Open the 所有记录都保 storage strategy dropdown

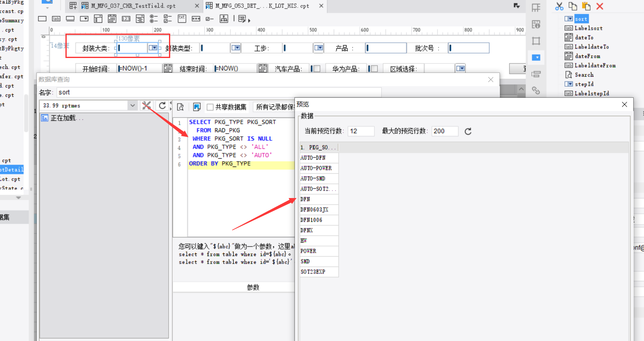(274, 107)
